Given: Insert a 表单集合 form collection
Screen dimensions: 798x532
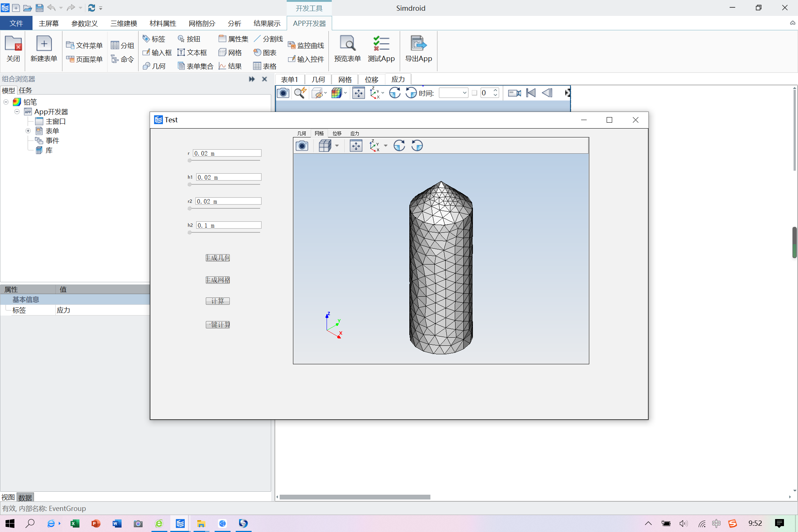Looking at the screenshot, I should pos(195,66).
